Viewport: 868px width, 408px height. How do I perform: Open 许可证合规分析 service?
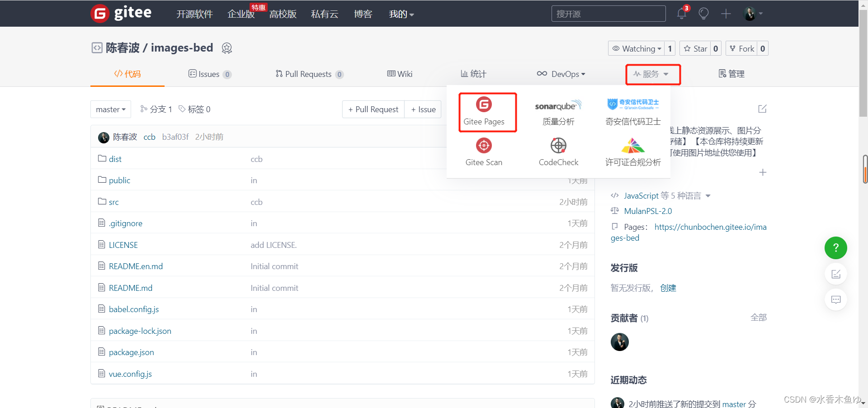(x=633, y=152)
